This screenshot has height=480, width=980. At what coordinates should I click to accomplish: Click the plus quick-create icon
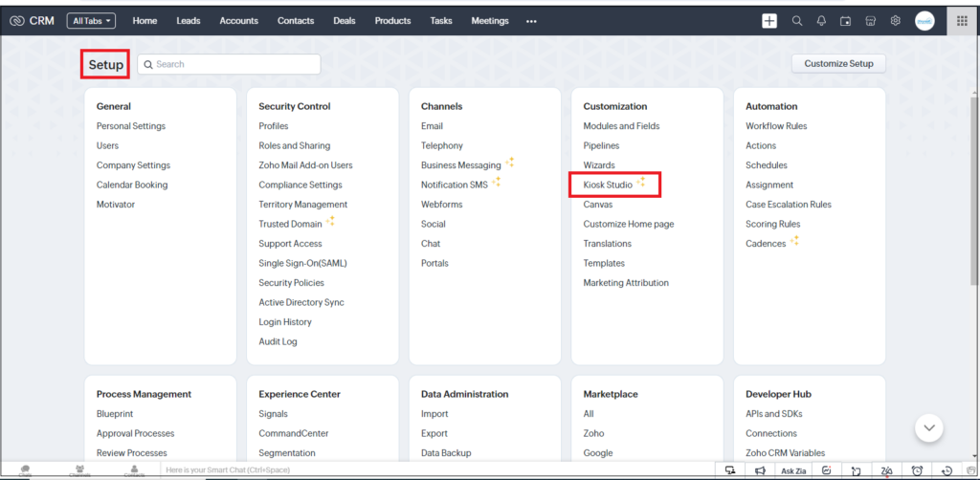(769, 21)
